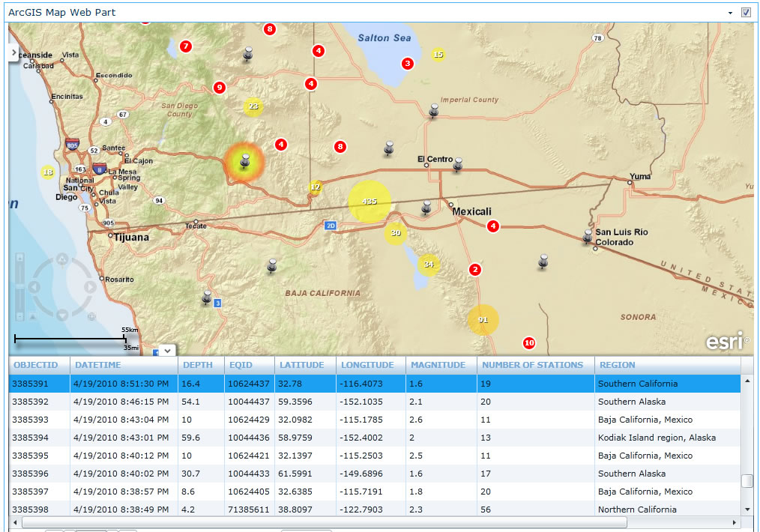The width and height of the screenshot is (760, 532).
Task: Click the full extent globe icon
Action: (x=91, y=317)
